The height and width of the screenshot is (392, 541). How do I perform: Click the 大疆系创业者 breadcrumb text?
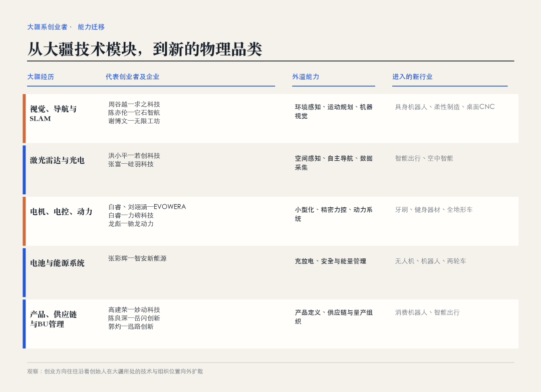47,27
